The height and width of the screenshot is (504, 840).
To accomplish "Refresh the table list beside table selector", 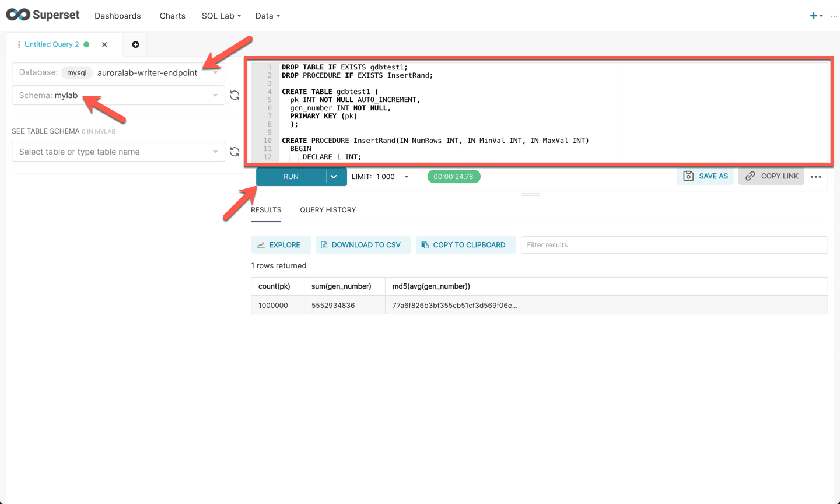I will tap(235, 152).
